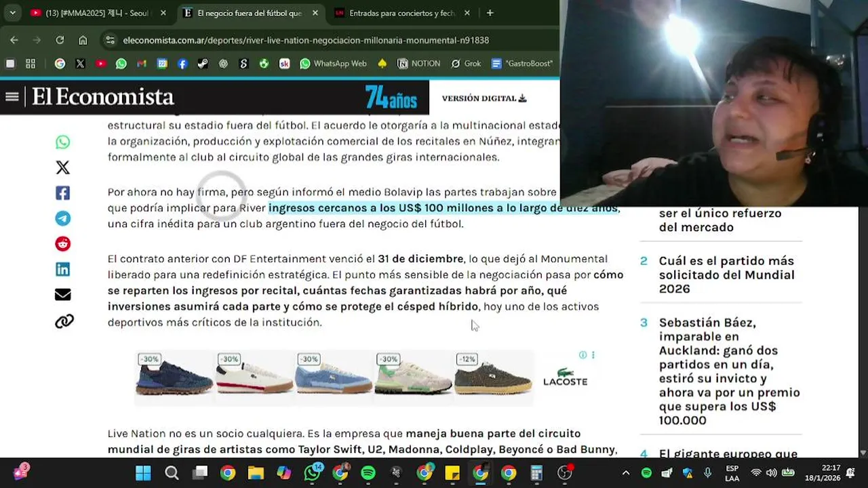Go back to previous page
Image resolution: width=868 pixels, height=488 pixels.
pyautogui.click(x=14, y=40)
